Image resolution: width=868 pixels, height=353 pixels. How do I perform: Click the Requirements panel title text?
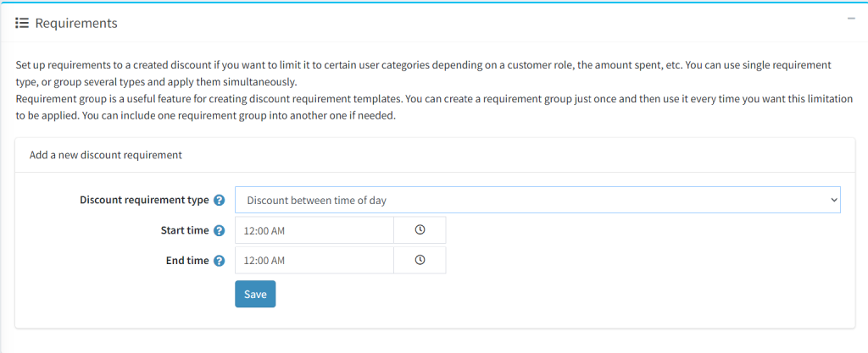pyautogui.click(x=76, y=23)
